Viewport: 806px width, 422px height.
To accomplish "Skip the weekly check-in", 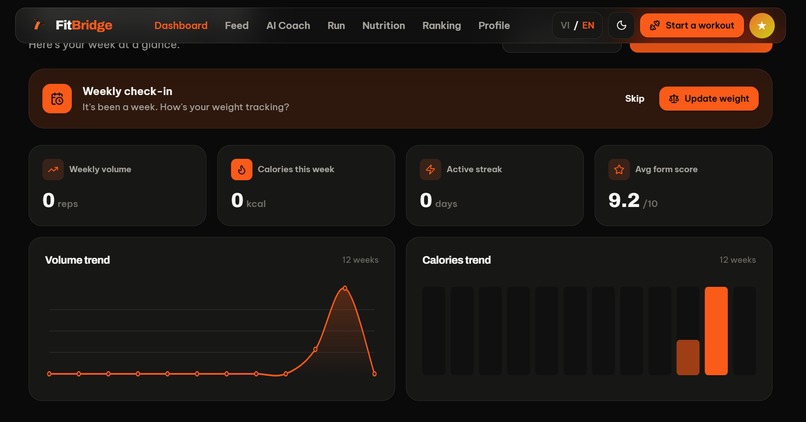I will [634, 98].
